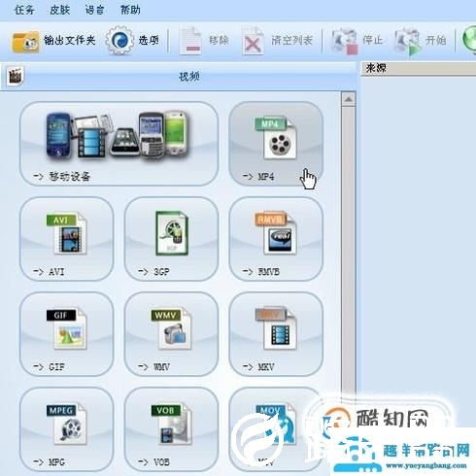This screenshot has height=476, width=476.
Task: Click the clapperboard icon beside 视频
Action: (16, 76)
